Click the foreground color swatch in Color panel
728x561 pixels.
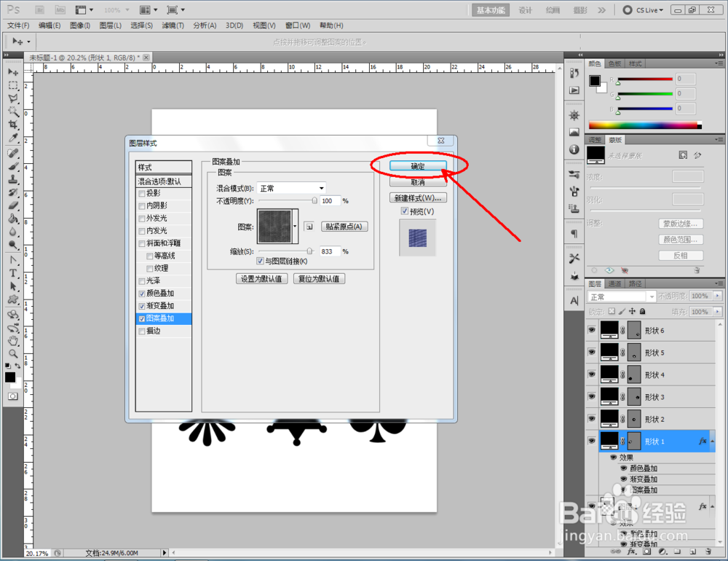point(595,81)
